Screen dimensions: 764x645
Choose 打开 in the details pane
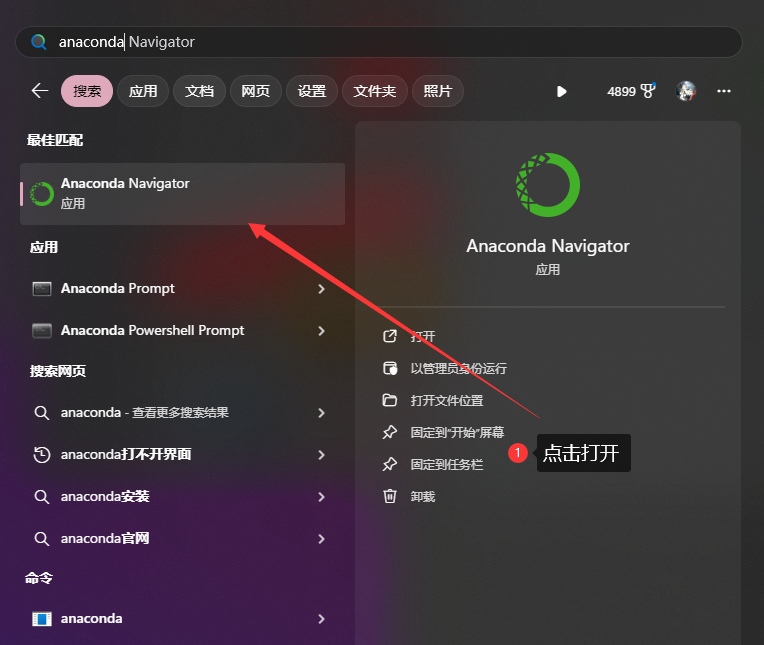pos(422,336)
